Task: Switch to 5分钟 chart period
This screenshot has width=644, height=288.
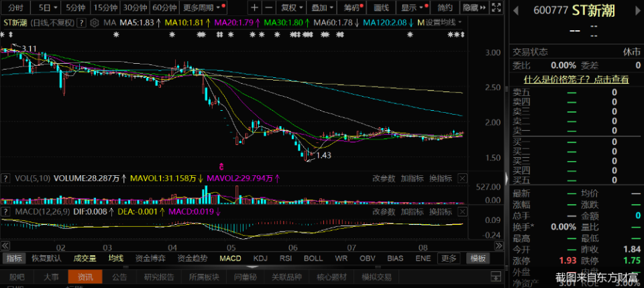Action: 74,7
